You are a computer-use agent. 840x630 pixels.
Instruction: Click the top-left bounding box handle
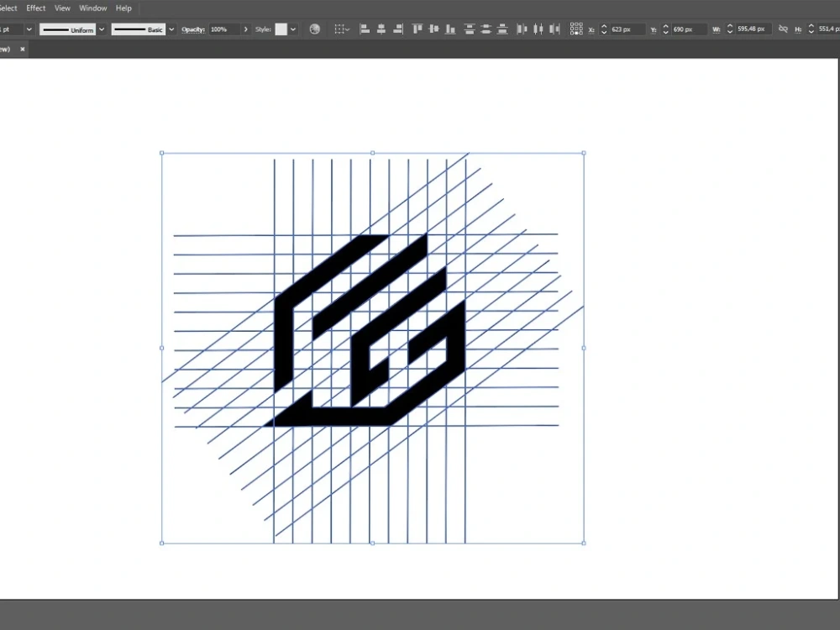tap(162, 153)
